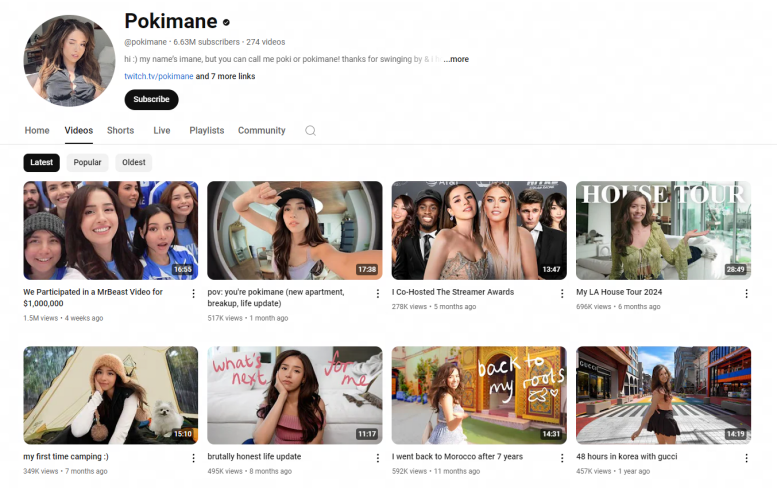This screenshot has width=777, height=488.
Task: Open options for My LA House Tour 2024
Action: click(746, 294)
